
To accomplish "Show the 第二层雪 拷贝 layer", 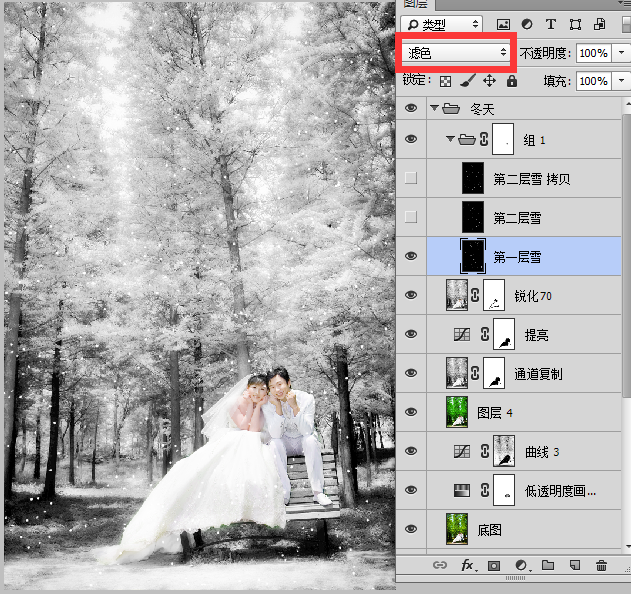I will tap(411, 178).
